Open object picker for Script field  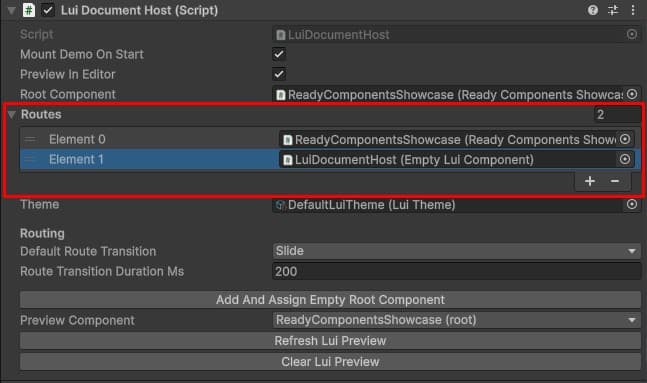click(632, 34)
